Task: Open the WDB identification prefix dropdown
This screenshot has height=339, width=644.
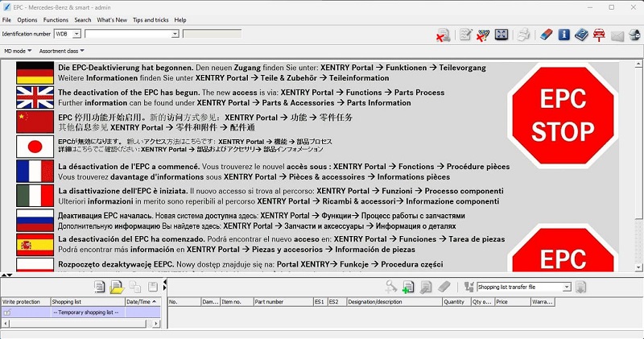Action: [x=76, y=34]
